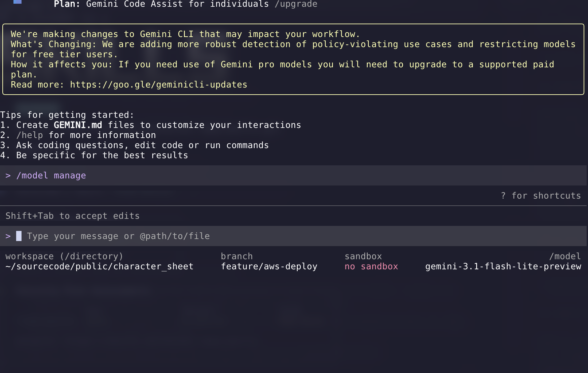Click the prompt arrow beside the input field

coord(8,236)
